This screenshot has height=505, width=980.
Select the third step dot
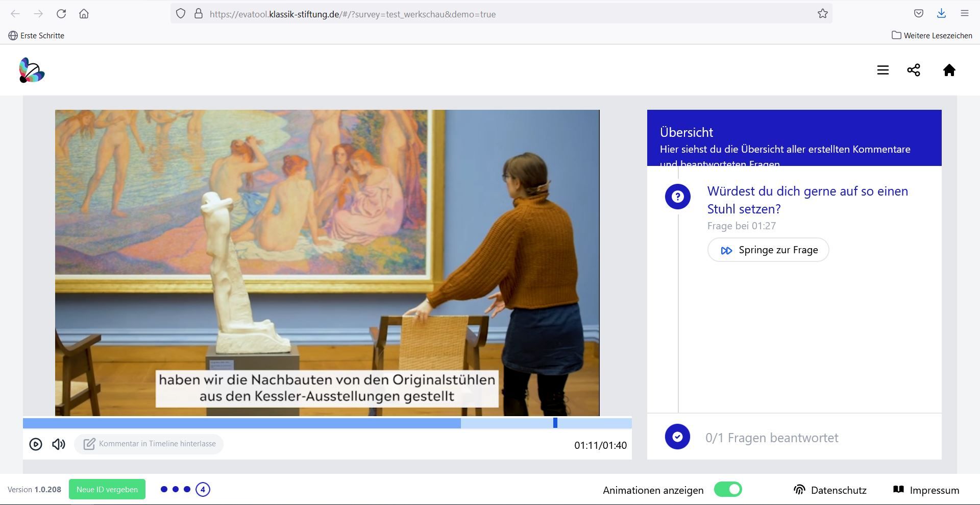coord(187,489)
